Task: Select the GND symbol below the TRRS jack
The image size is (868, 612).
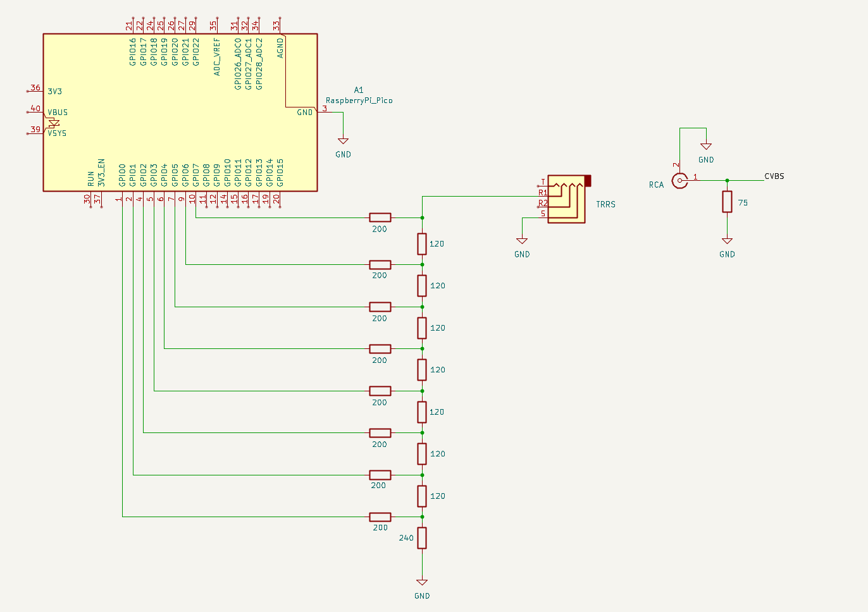Action: [x=523, y=240]
